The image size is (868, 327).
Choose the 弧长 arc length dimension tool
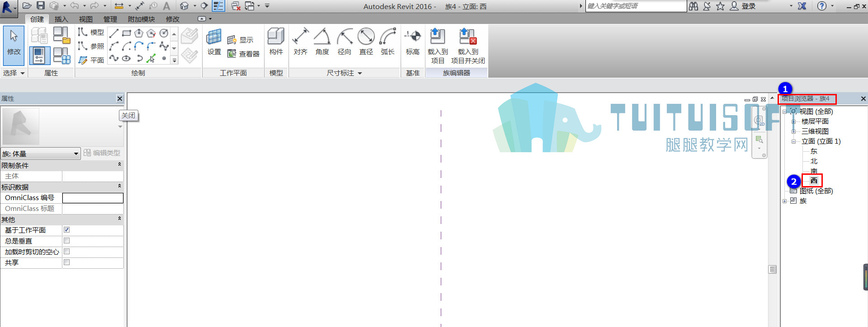388,42
